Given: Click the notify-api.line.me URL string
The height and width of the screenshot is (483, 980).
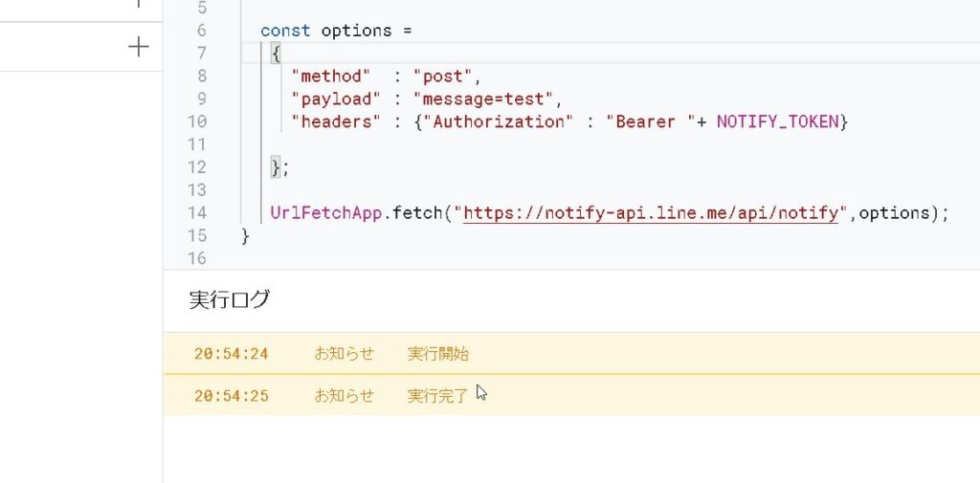Looking at the screenshot, I should point(651,213).
